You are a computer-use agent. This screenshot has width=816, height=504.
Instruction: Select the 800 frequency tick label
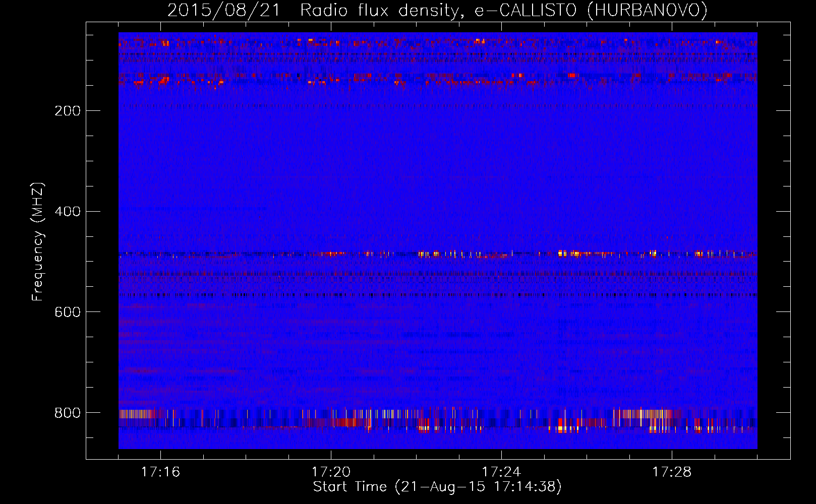(x=68, y=413)
